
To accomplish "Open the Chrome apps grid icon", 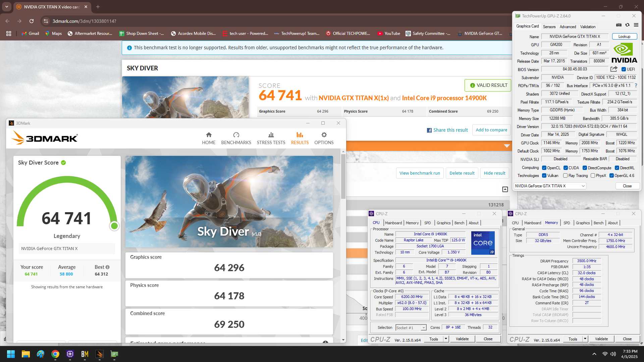I will tap(9, 34).
